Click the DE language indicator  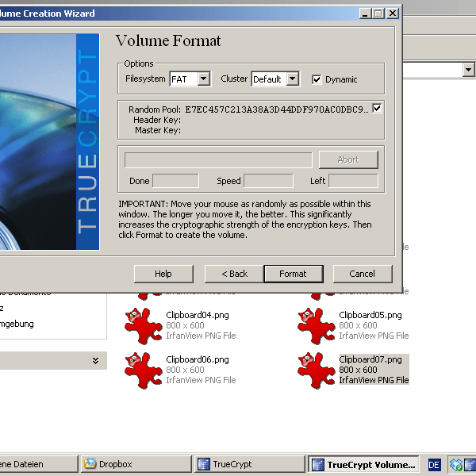click(434, 465)
